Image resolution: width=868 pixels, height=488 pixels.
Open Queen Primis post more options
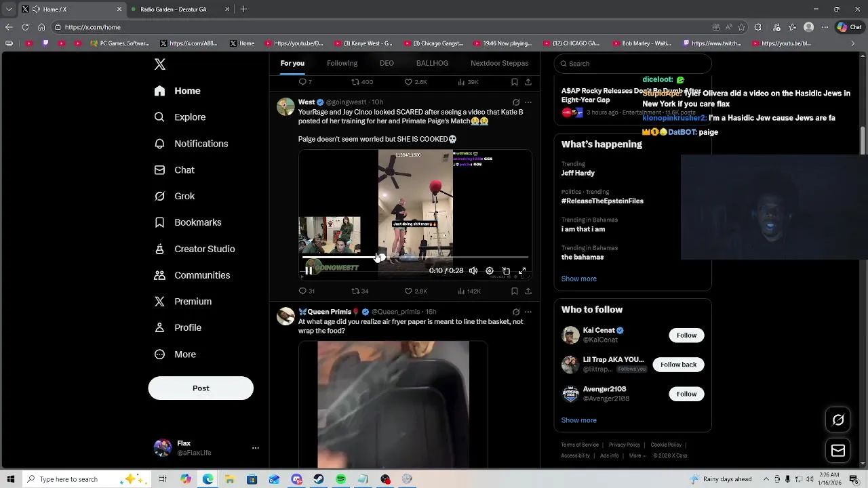[528, 312]
